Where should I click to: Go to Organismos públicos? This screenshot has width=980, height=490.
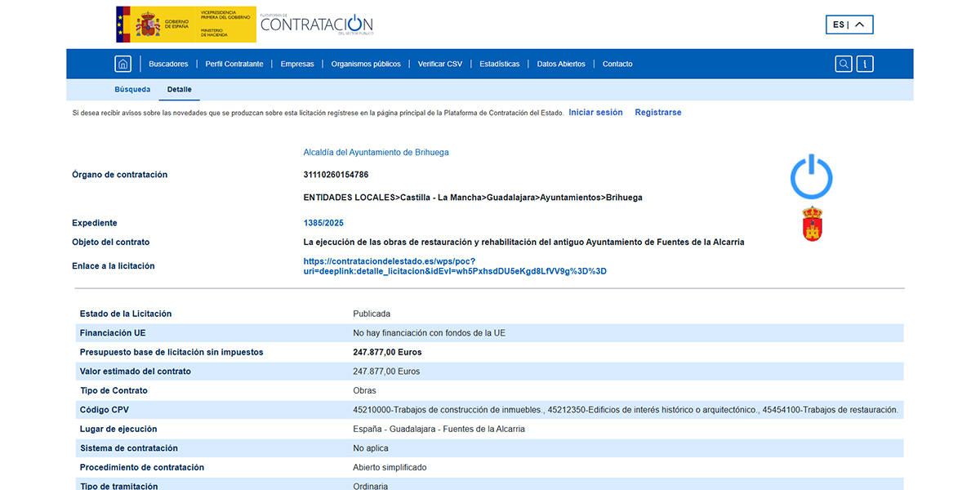coord(366,64)
